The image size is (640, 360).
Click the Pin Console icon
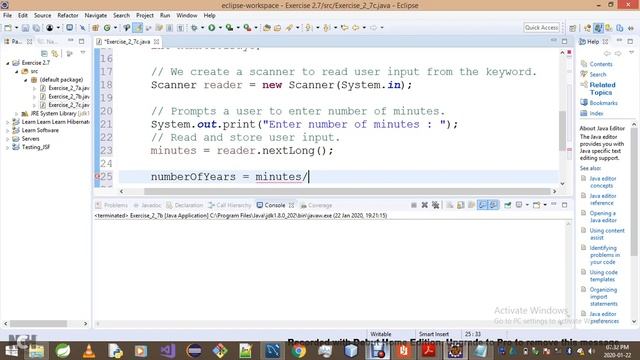[507, 205]
